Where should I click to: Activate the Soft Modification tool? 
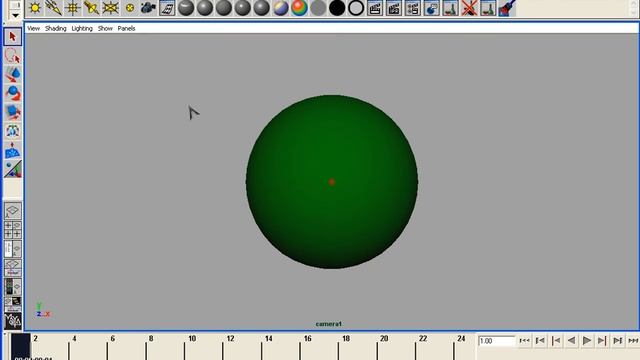point(13,151)
